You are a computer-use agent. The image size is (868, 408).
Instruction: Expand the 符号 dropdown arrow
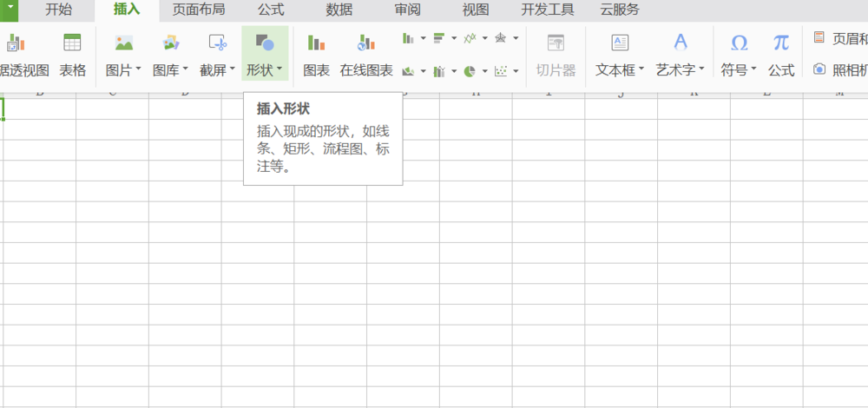point(754,69)
